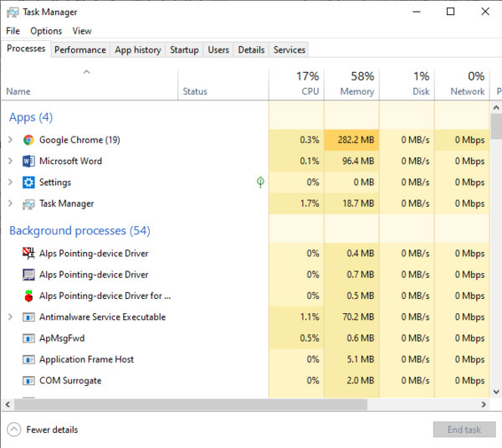The image size is (502, 448).
Task: Click the Antimalware Service Executable icon
Action: 28,317
